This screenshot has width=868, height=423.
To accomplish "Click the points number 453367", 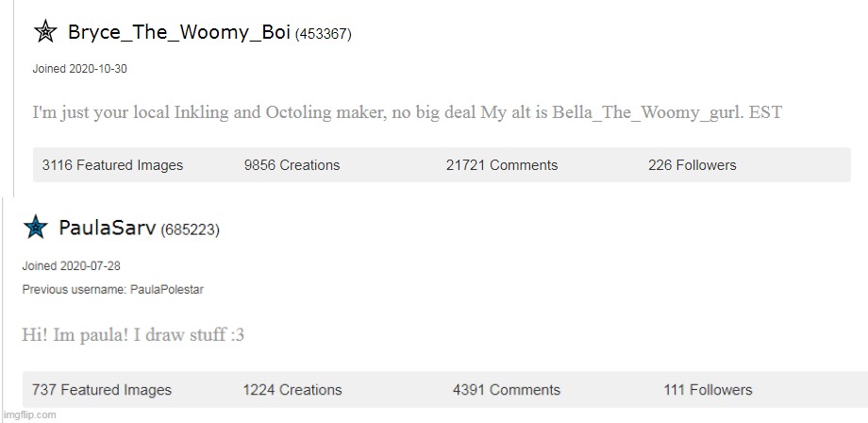I will coord(324,34).
